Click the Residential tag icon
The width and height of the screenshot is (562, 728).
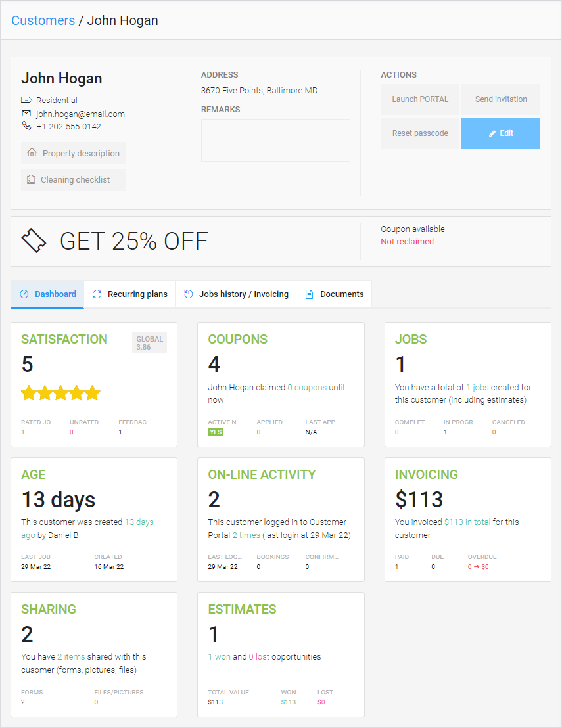pyautogui.click(x=26, y=101)
